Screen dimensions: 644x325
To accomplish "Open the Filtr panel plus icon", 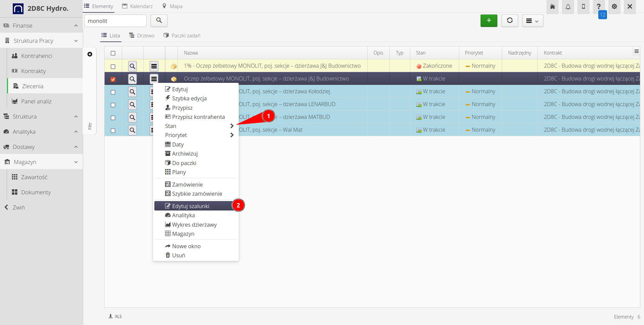I will click(90, 54).
